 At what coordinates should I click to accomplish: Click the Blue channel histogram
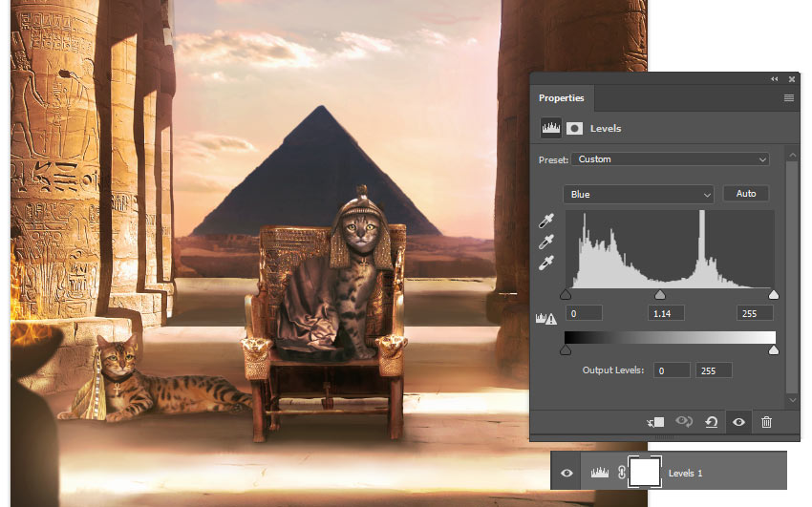pyautogui.click(x=670, y=249)
